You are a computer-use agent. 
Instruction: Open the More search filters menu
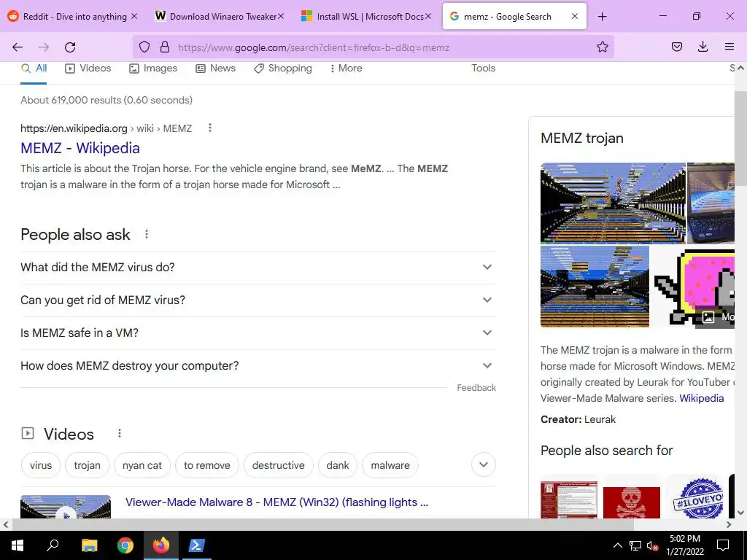347,68
